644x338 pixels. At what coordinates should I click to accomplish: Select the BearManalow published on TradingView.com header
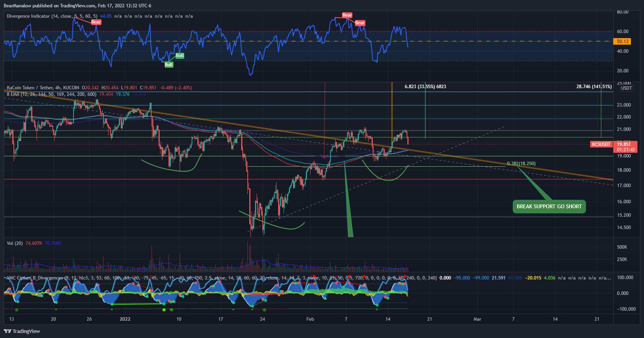tap(77, 6)
